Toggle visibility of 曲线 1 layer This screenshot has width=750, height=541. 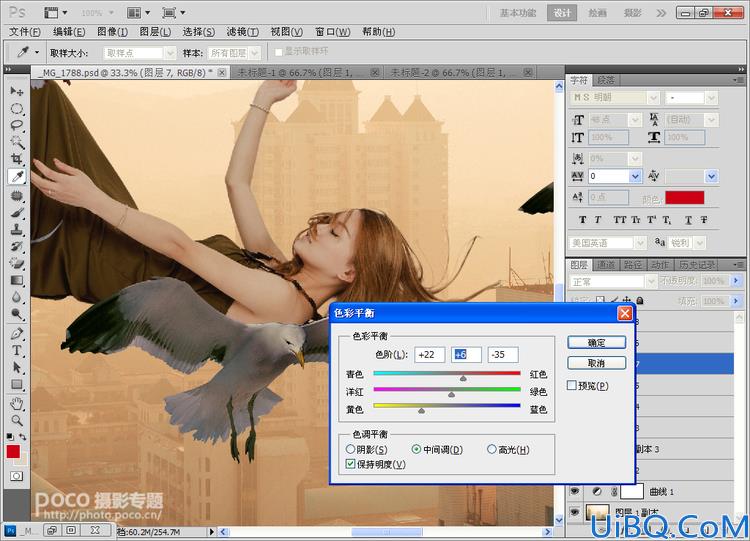click(574, 491)
